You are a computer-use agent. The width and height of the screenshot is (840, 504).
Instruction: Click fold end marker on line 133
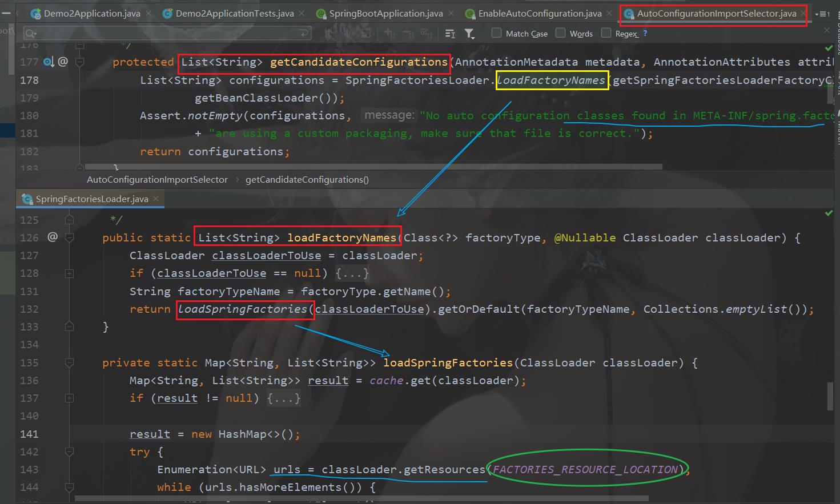click(x=69, y=326)
